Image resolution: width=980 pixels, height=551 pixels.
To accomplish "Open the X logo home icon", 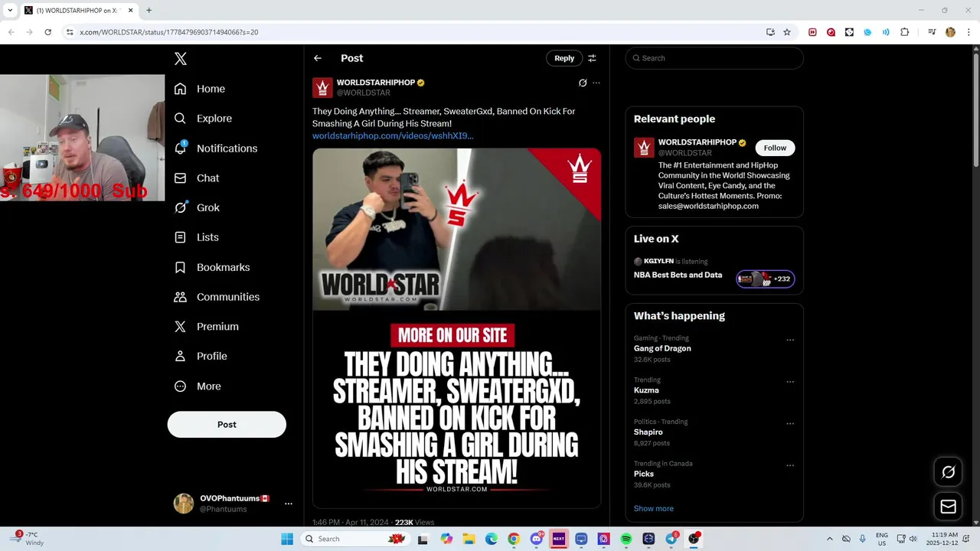I will click(x=180, y=59).
